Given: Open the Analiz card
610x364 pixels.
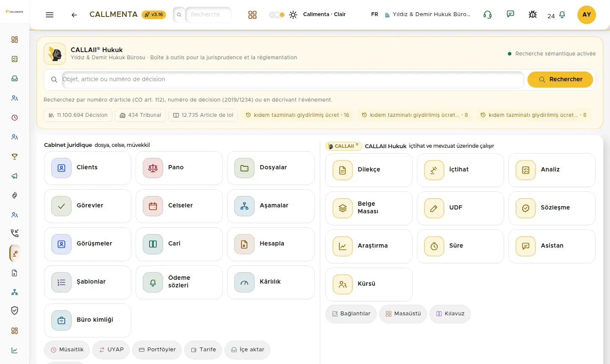Looking at the screenshot, I should (x=552, y=170).
